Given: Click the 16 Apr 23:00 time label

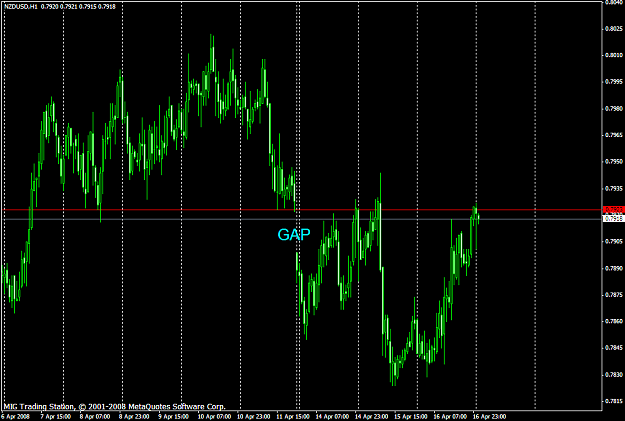Looking at the screenshot, I should (x=489, y=417).
